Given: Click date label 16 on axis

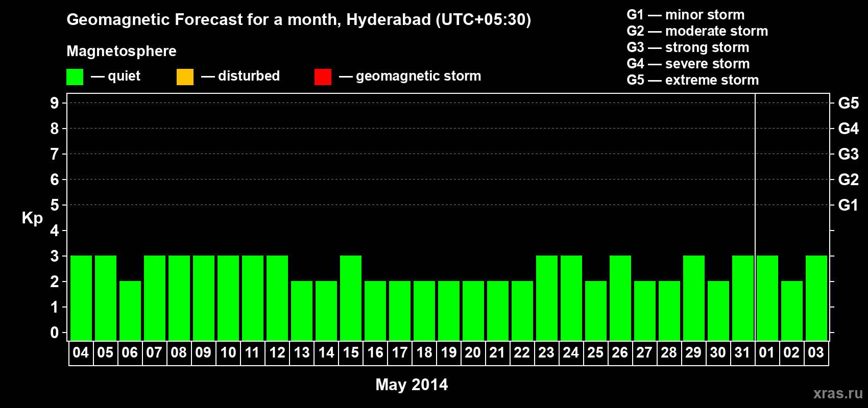Looking at the screenshot, I should (x=375, y=353).
